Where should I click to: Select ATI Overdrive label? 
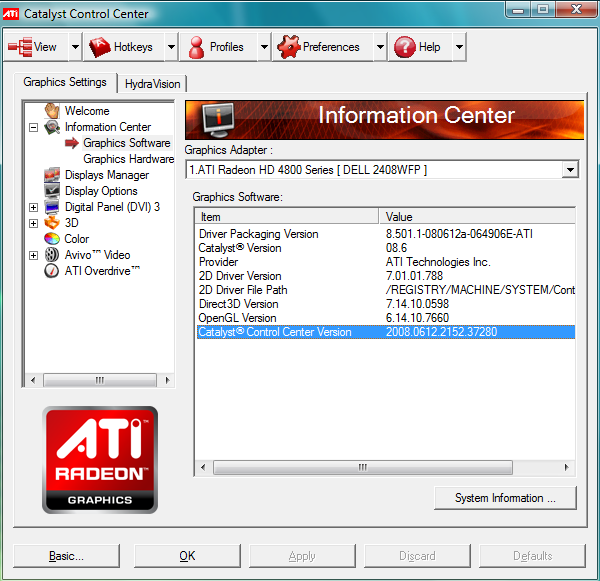102,271
